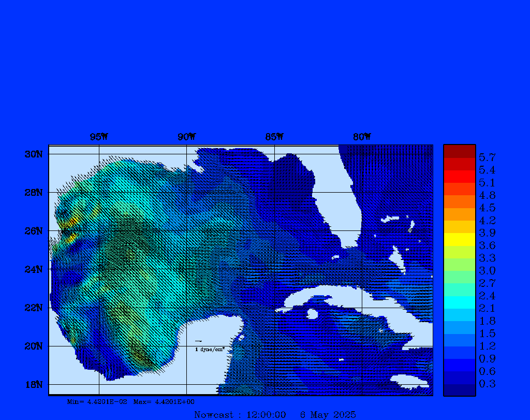530x420 pixels.
Task: Click the Nowcast 12:00:00 timestamp
Action: coord(240,414)
